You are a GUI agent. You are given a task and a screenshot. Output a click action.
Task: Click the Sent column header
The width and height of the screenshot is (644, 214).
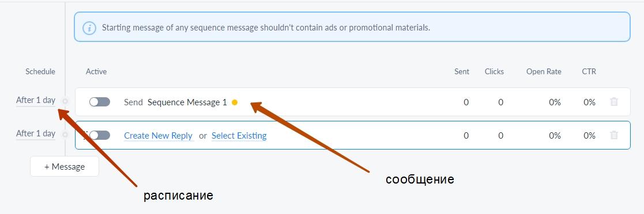point(462,71)
